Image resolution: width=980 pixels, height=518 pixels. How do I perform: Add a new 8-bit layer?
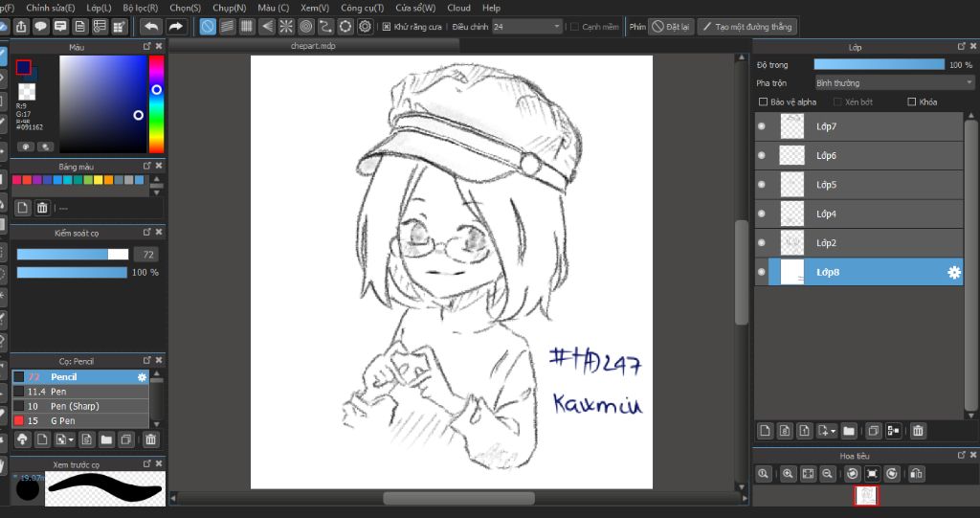click(x=785, y=431)
